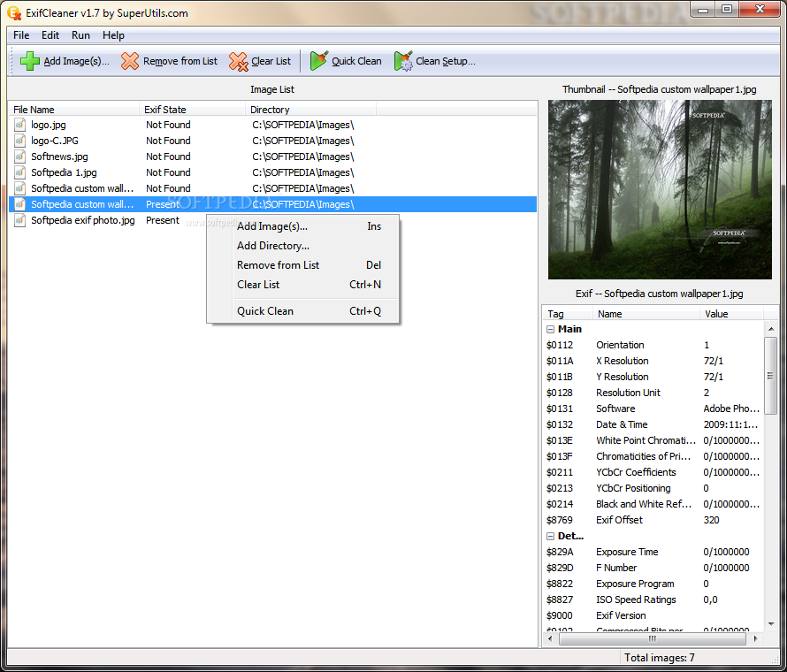Click the exif vertical scrollbar thumb
The width and height of the screenshot is (787, 672).
coord(771,376)
